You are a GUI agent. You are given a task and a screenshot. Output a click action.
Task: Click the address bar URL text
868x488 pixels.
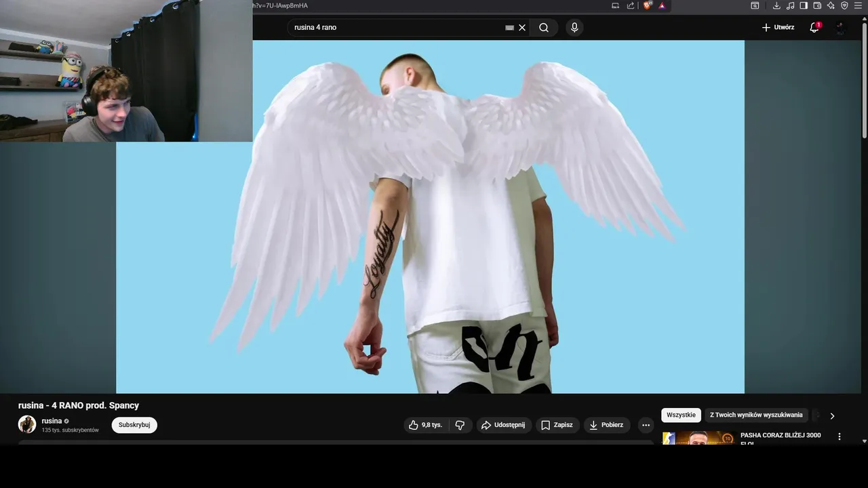(281, 5)
